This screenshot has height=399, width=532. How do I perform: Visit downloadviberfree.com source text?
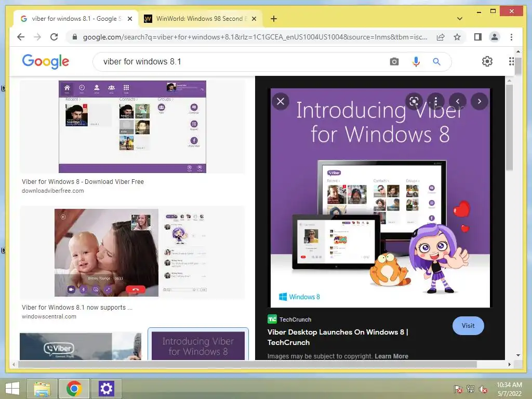(52, 191)
